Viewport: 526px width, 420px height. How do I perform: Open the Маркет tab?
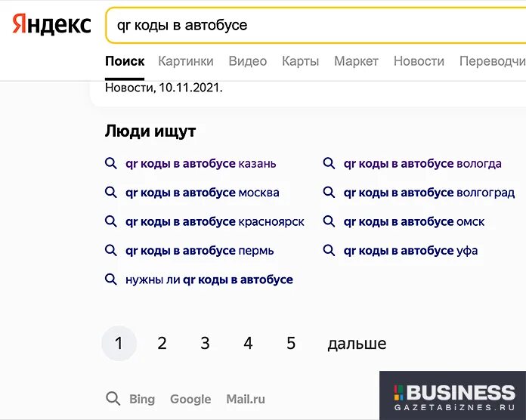[x=356, y=61]
